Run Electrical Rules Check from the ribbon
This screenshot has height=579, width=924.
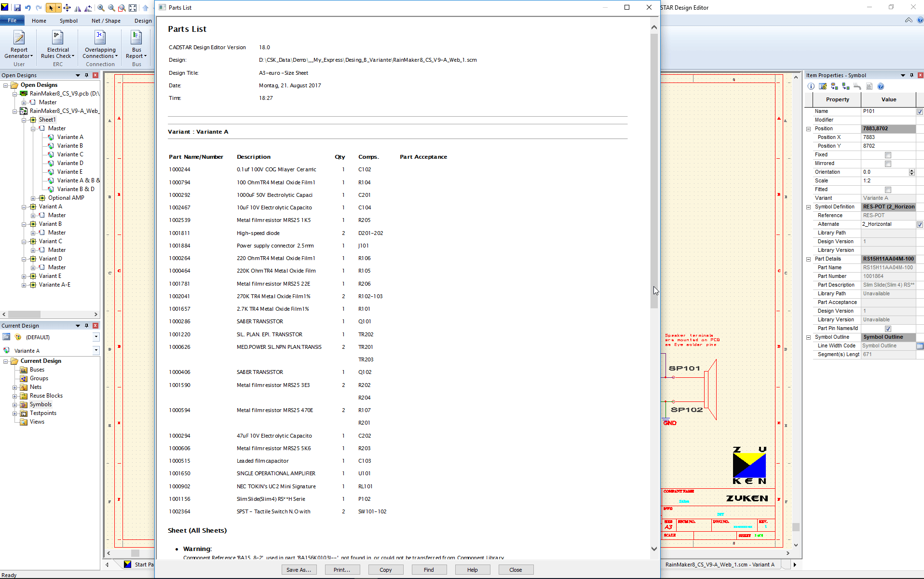pos(58,44)
